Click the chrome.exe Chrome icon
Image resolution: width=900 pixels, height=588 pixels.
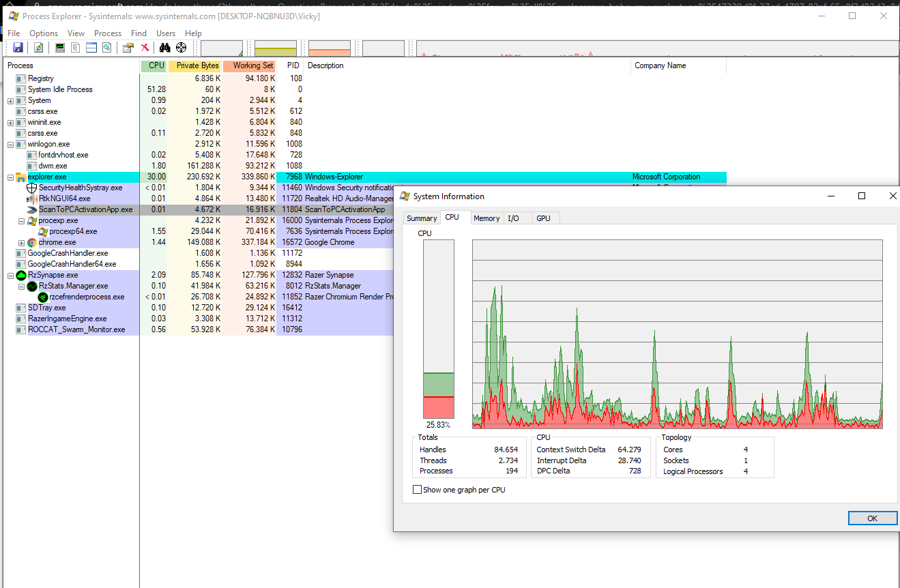(x=31, y=242)
